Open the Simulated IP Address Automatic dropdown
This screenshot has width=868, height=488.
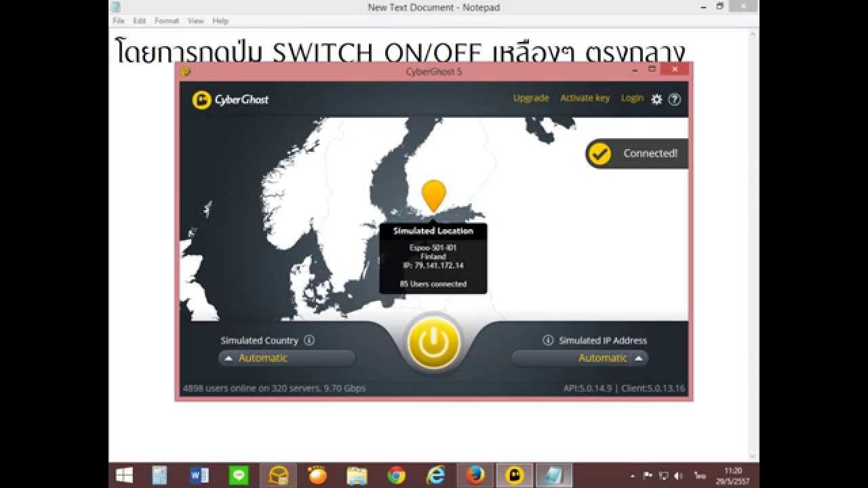point(580,358)
